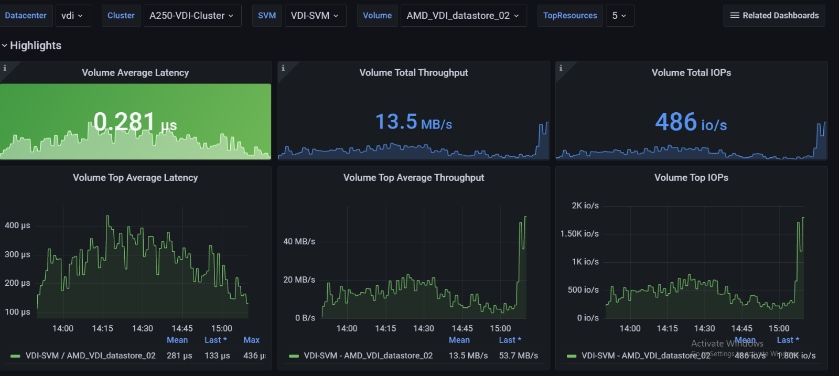Click the 486 io/s stat value
The width and height of the screenshot is (839, 376).
coord(691,122)
